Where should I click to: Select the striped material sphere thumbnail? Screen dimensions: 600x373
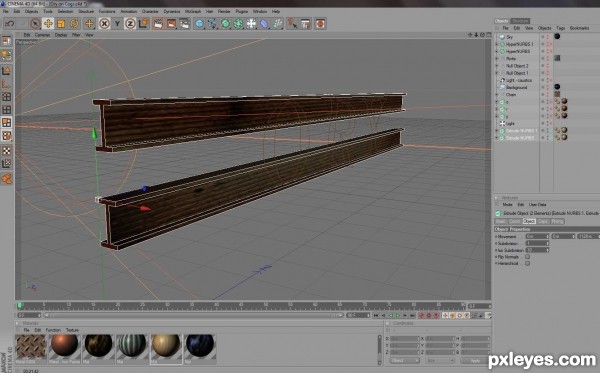(x=132, y=345)
